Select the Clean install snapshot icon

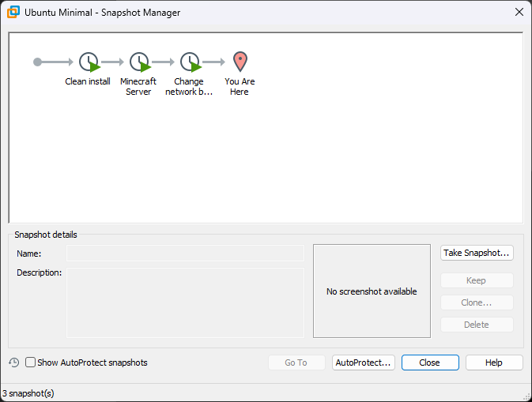click(x=89, y=62)
